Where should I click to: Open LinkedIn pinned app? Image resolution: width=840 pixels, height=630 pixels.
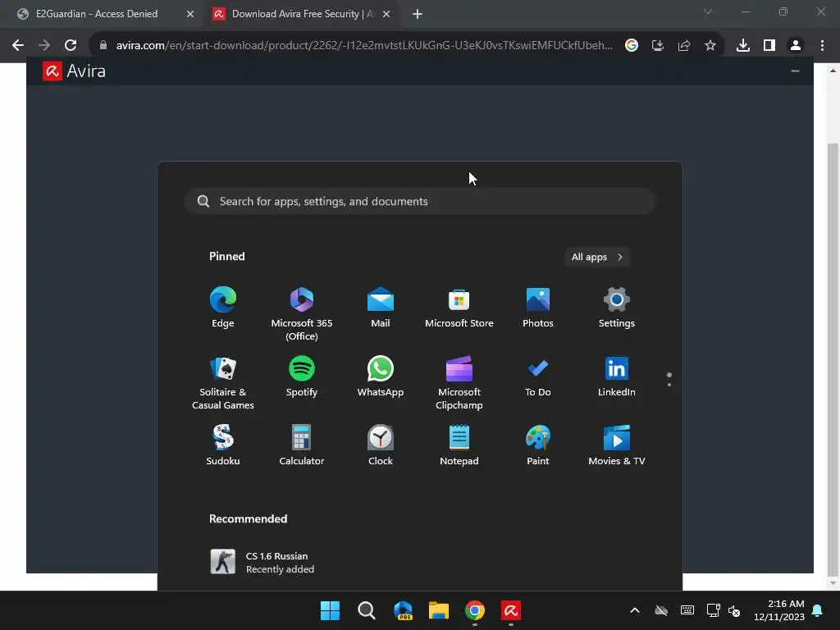(617, 377)
